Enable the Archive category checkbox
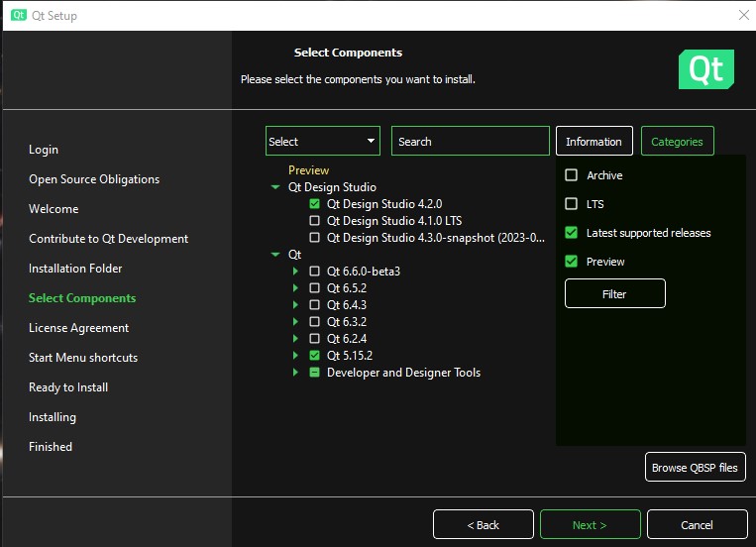 (x=572, y=175)
